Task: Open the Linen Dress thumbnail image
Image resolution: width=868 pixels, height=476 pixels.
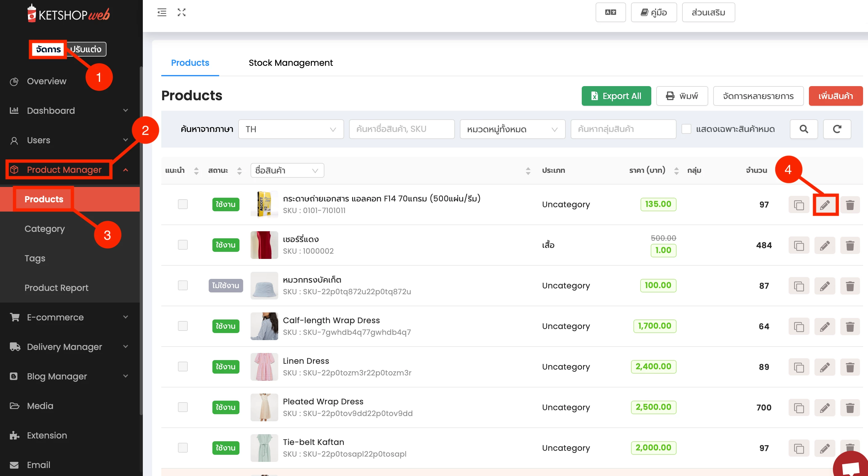Action: (264, 367)
